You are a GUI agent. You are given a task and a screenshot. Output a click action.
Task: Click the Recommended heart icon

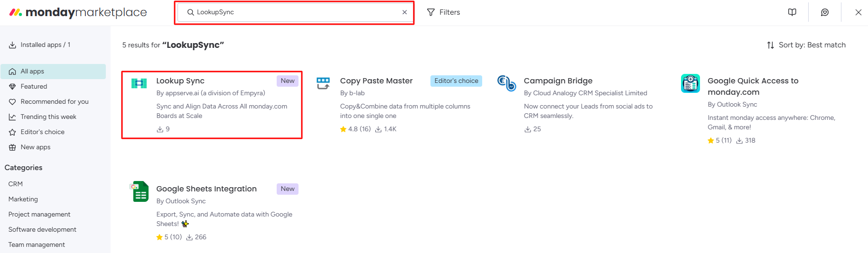12,102
